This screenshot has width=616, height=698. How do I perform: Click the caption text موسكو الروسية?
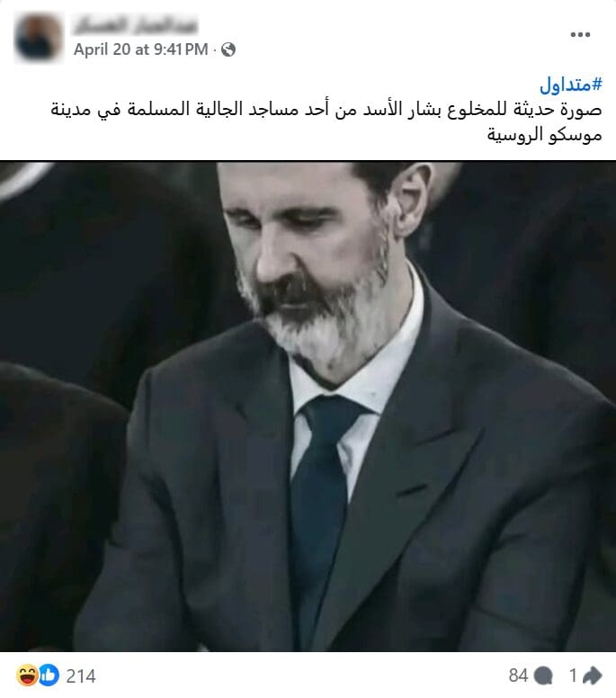tap(544, 134)
